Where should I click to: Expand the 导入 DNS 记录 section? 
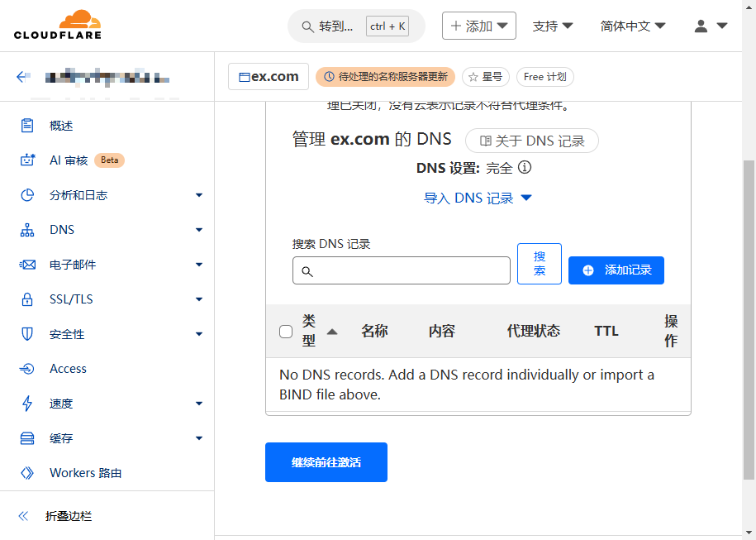[478, 198]
